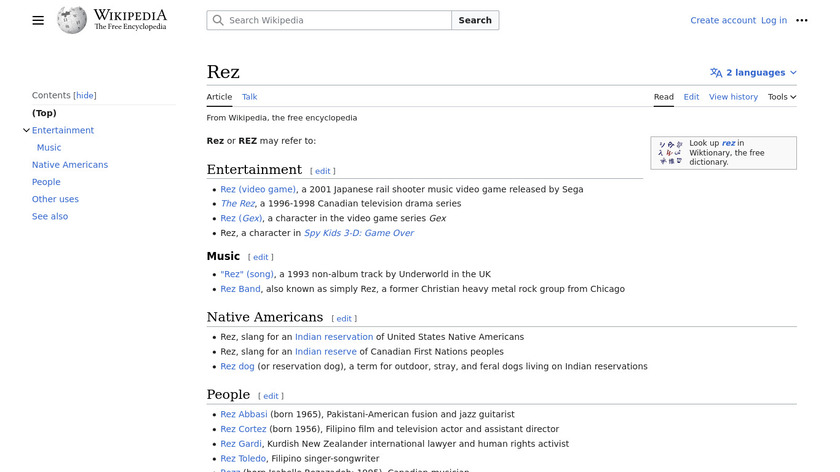Switch to the Talk tab
This screenshot has height=472, width=840.
[x=250, y=97]
